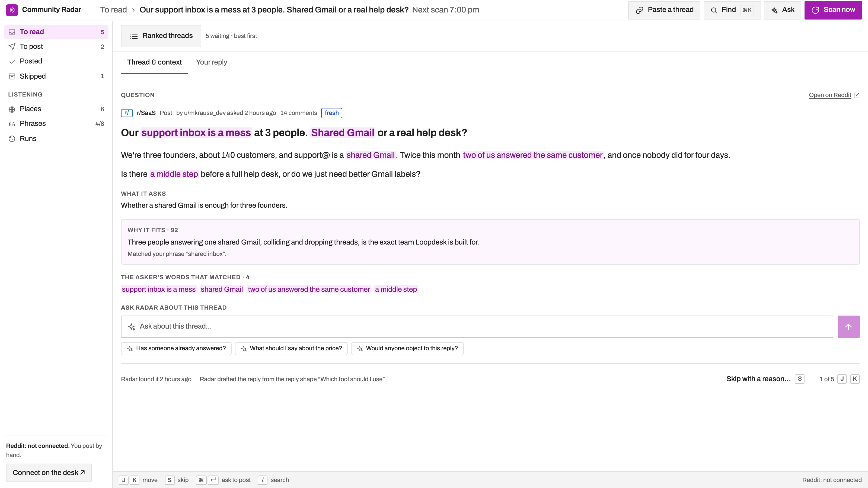Click the Paste a thread button

[664, 10]
